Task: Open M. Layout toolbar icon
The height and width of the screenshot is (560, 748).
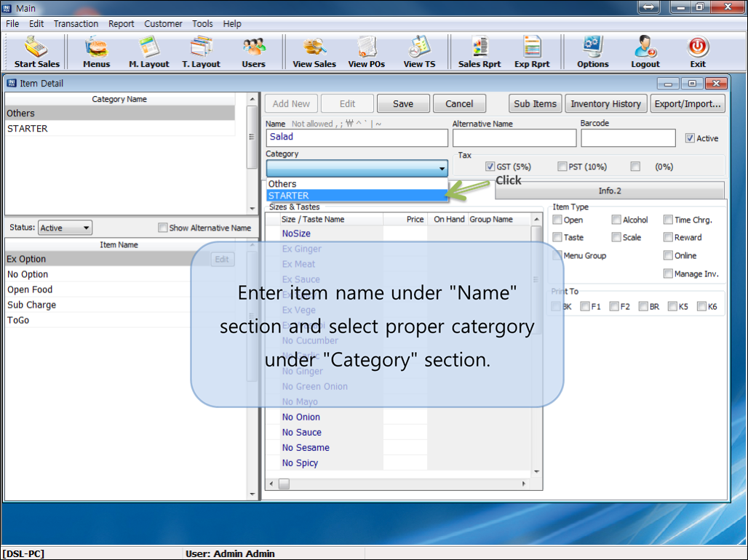Action: (x=149, y=52)
